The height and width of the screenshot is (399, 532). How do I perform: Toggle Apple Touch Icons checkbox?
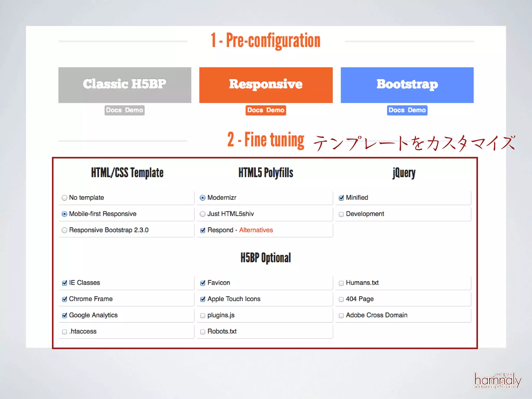pyautogui.click(x=203, y=299)
